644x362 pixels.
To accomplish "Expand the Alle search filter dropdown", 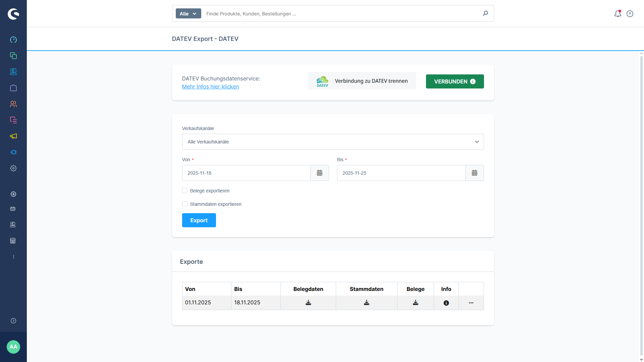I will pos(188,14).
